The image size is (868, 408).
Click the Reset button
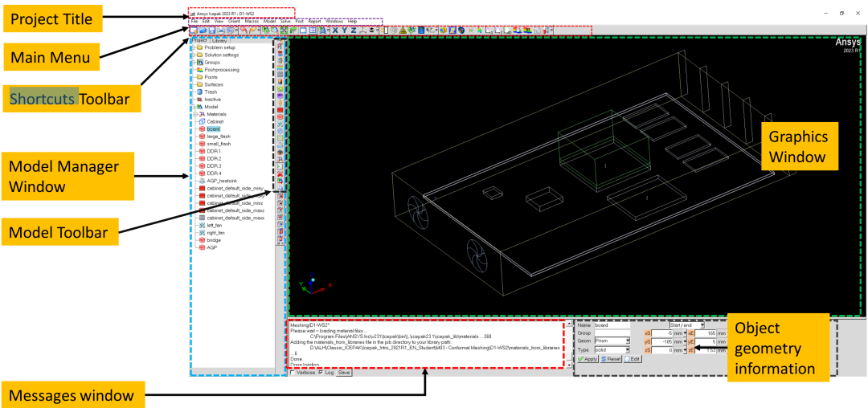click(x=611, y=359)
